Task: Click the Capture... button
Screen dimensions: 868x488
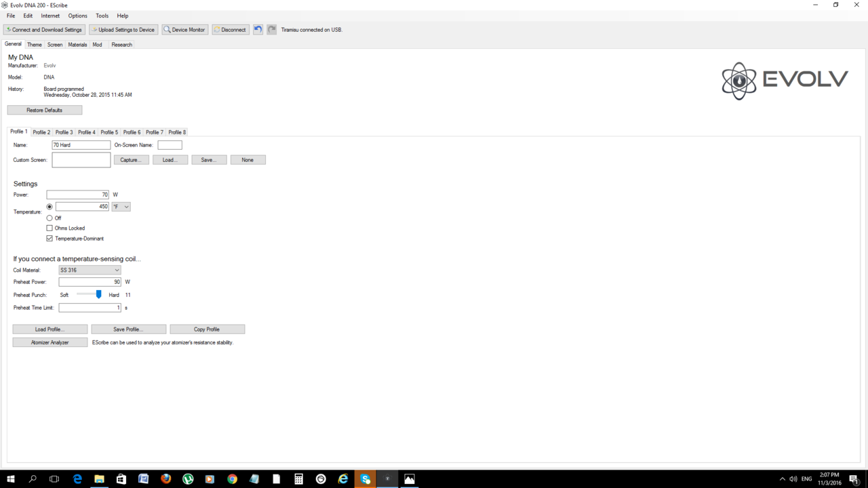Action: tap(131, 160)
